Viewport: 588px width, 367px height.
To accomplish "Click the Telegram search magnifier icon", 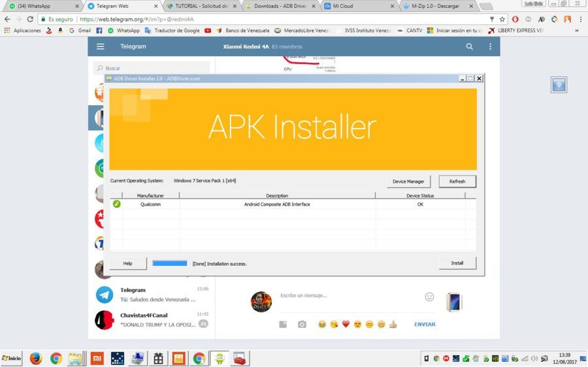I will pyautogui.click(x=469, y=46).
